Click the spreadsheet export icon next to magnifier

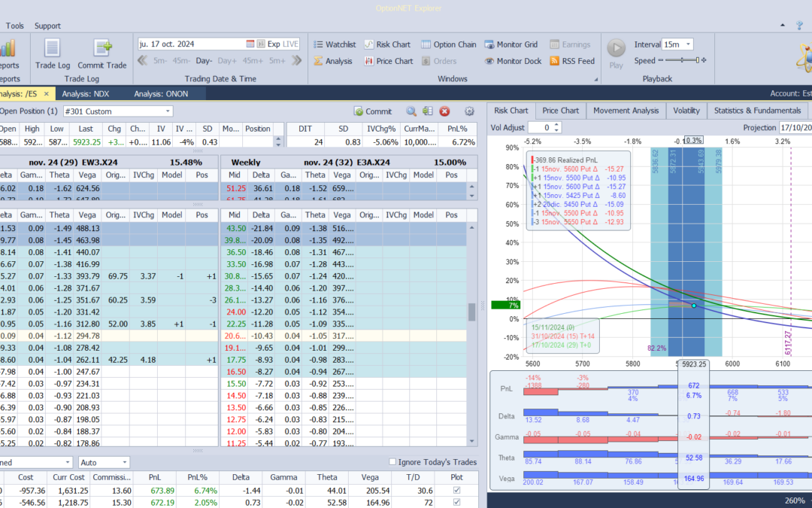(x=427, y=111)
